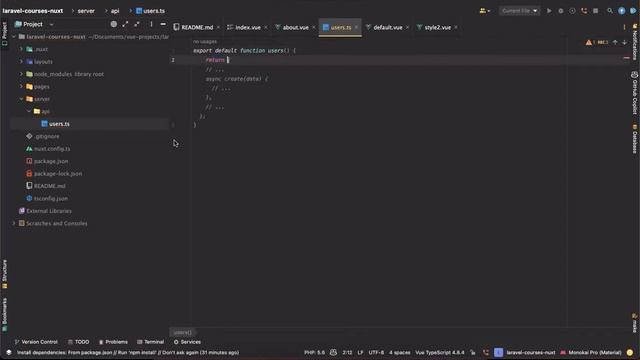This screenshot has height=360, width=640.
Task: Open the Current File run configuration dropdown
Action: coord(519,11)
